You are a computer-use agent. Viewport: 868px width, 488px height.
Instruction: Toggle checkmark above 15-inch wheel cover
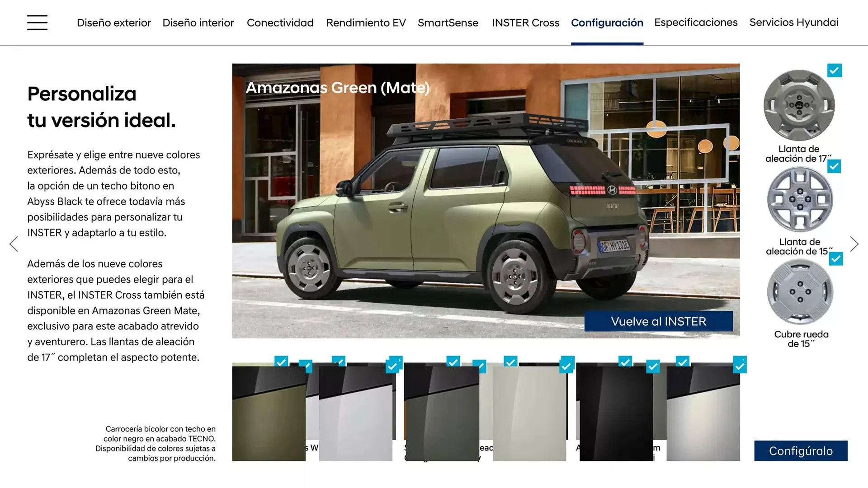[836, 259]
